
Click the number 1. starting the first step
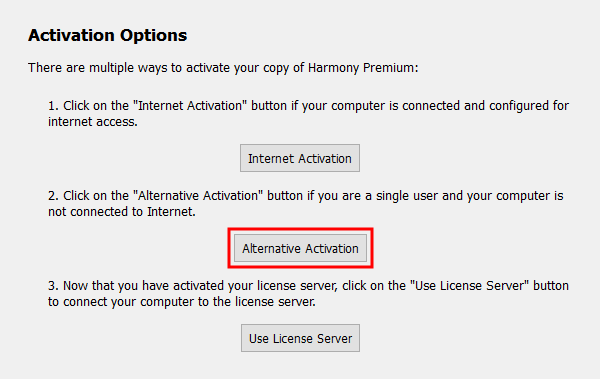53,106
